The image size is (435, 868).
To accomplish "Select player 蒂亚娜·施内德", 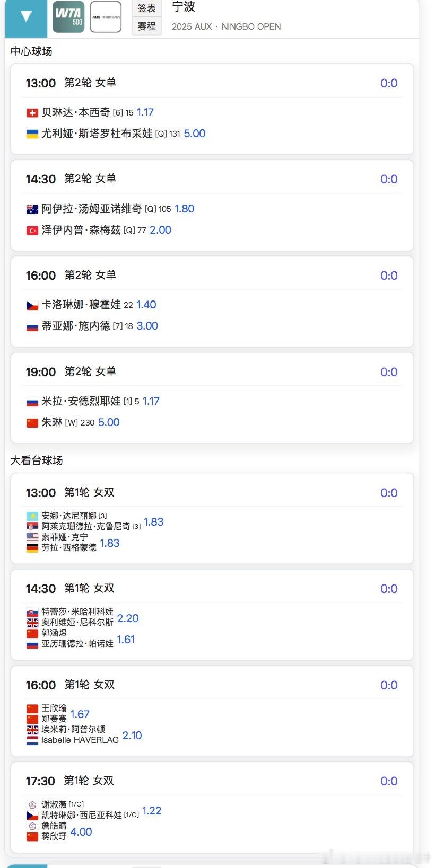I will [76, 326].
